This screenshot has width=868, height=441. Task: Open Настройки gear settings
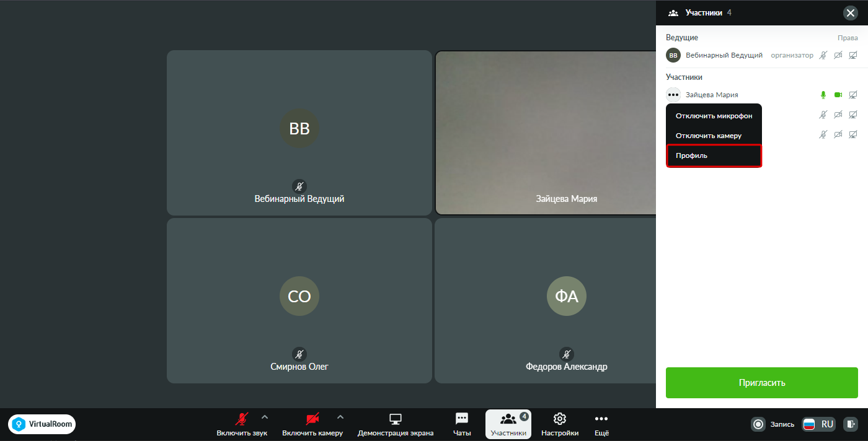pyautogui.click(x=560, y=424)
